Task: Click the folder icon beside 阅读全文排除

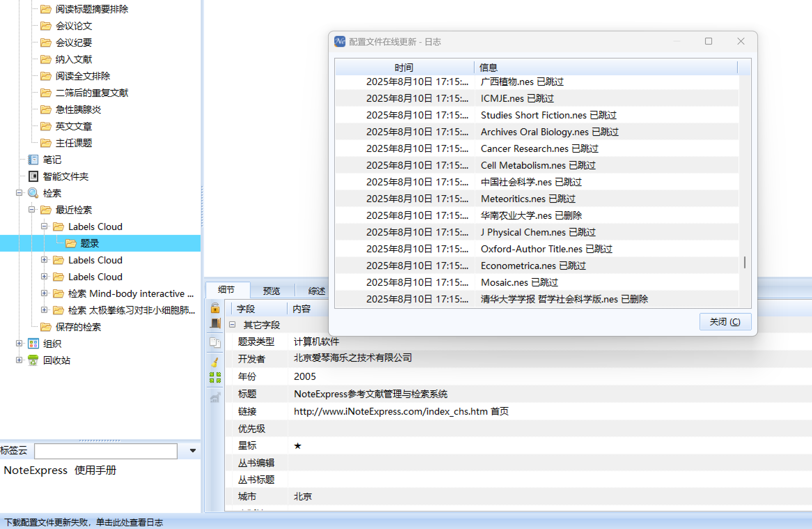Action: pos(46,76)
